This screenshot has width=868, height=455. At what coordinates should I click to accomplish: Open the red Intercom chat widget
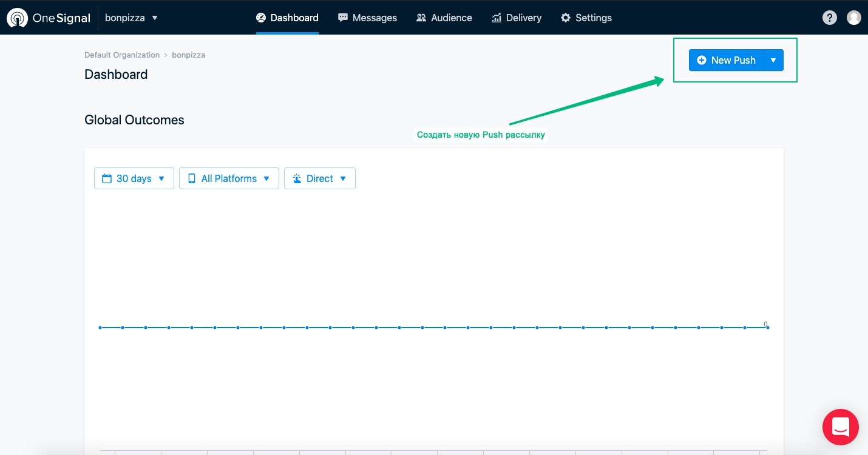coord(840,427)
